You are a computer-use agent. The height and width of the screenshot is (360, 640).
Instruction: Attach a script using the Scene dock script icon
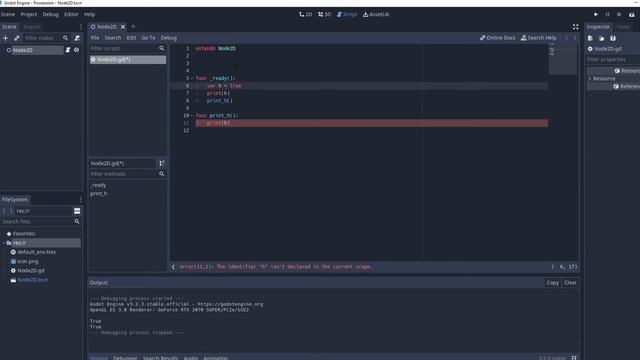(77, 38)
